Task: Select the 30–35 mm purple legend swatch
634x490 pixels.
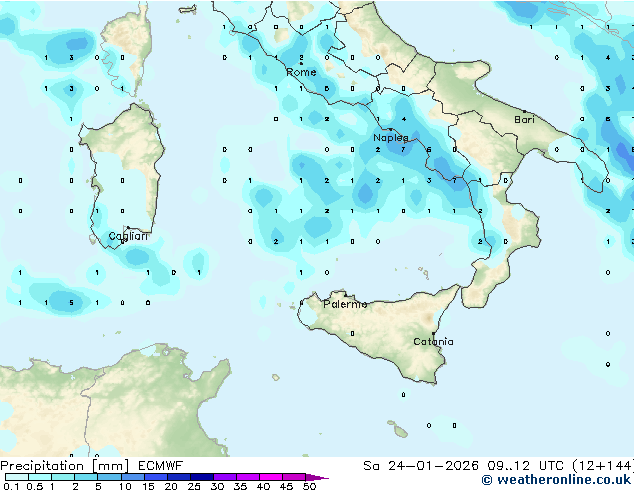Action: pos(225,477)
